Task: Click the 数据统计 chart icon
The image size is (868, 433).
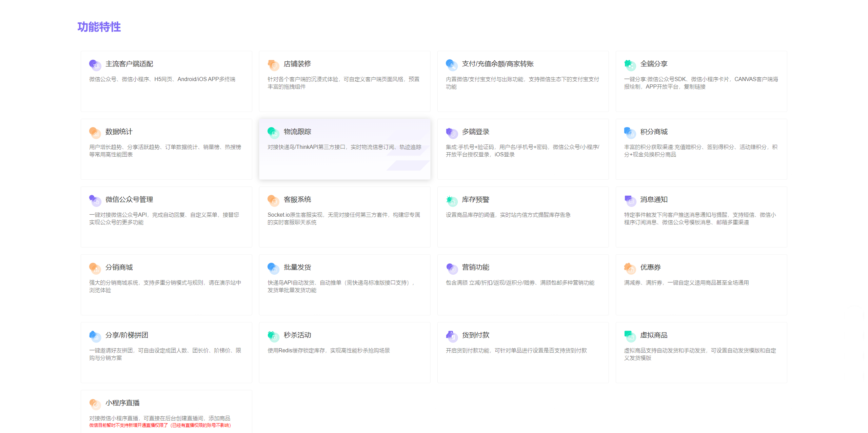Action: 95,133
